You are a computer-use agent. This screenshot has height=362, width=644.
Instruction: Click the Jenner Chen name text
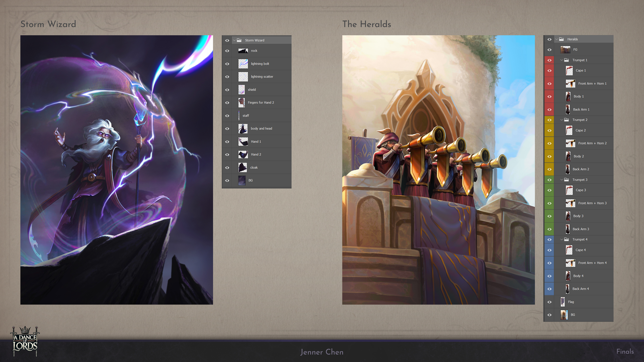322,352
